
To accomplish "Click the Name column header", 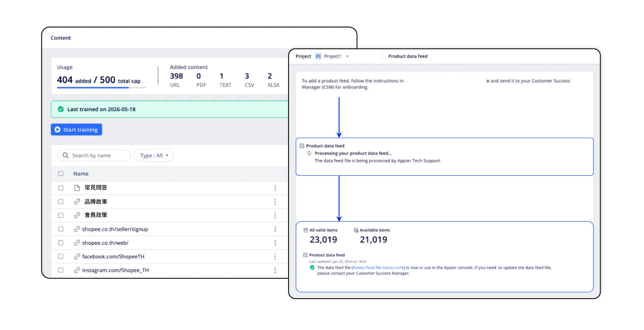I will tap(81, 174).
